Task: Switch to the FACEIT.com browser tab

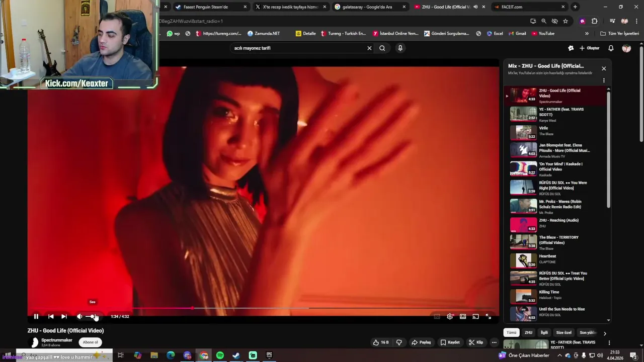Action: pos(529,7)
